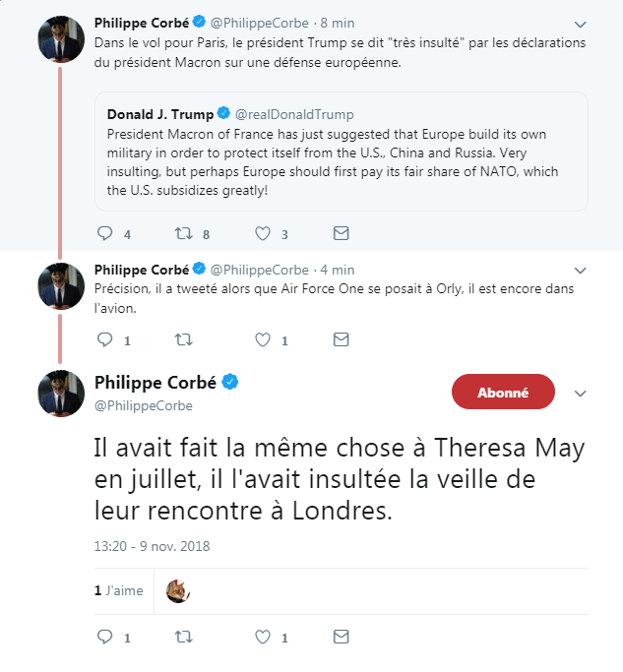Viewport: 623px width, 672px height.
Task: Reply to the Theresa May tweet
Action: pos(106,638)
